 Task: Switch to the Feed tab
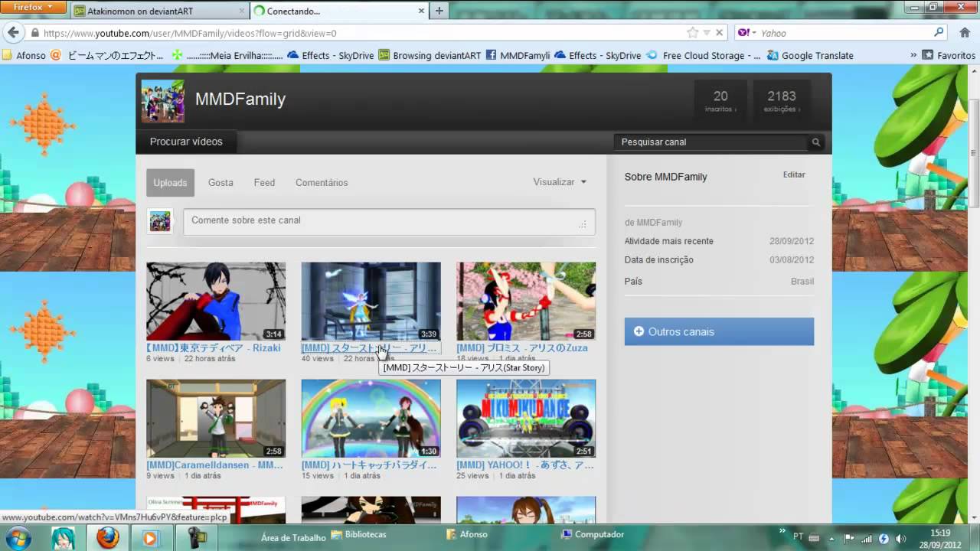(x=264, y=183)
